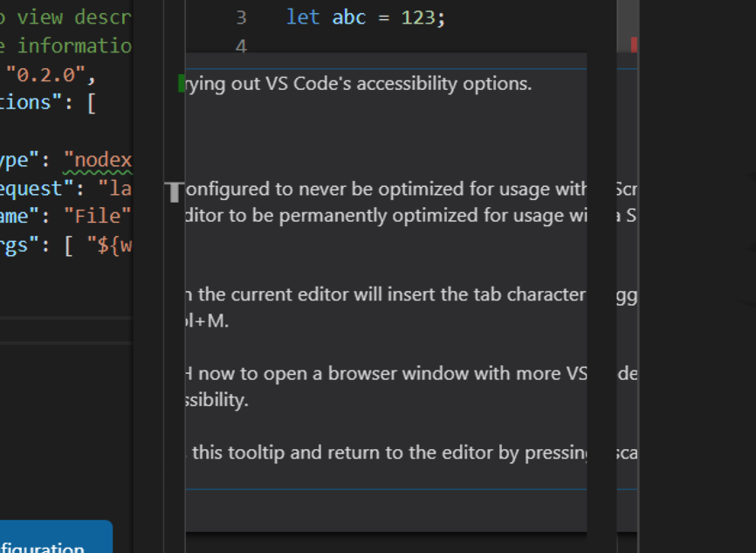Click the 'l+M.' shortcut text in tooltip
This screenshot has width=756, height=553.
coord(207,321)
